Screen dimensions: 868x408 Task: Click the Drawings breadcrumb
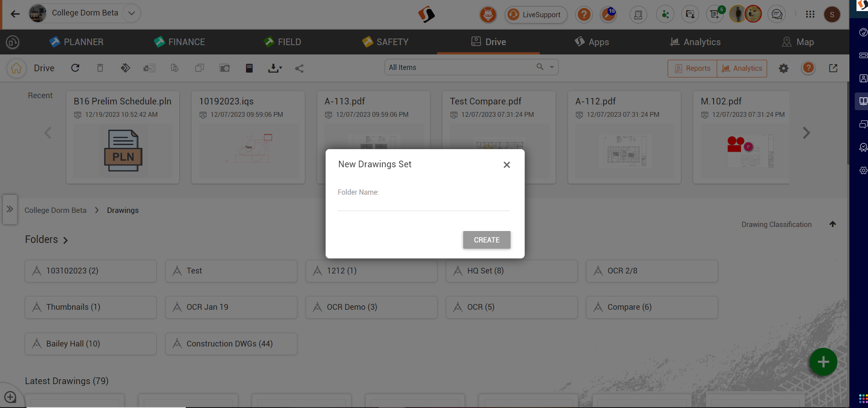(x=123, y=210)
